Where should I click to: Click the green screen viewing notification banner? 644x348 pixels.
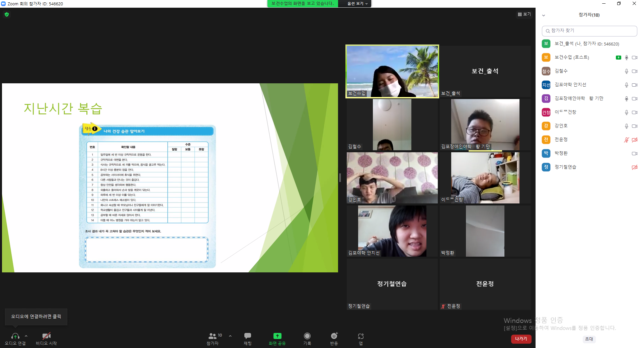(x=303, y=4)
